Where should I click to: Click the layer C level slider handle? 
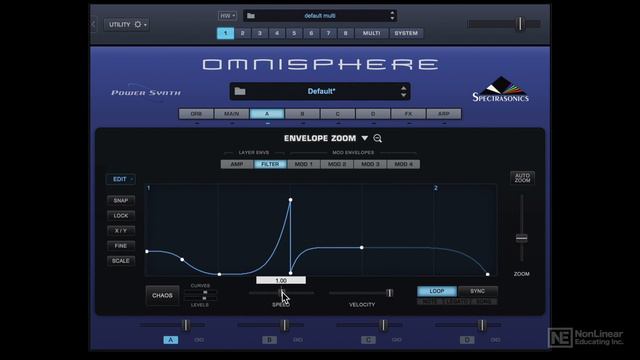pos(383,325)
